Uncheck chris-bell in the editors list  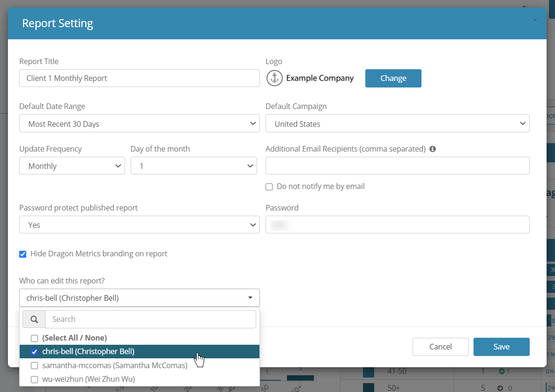[34, 352]
